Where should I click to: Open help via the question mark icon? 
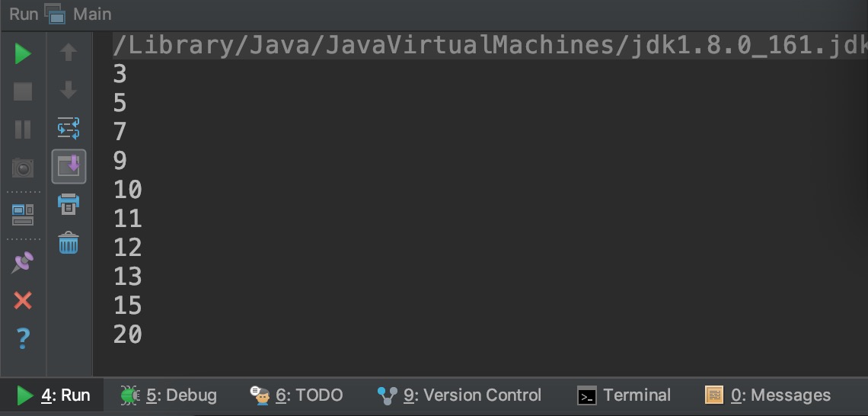point(23,338)
